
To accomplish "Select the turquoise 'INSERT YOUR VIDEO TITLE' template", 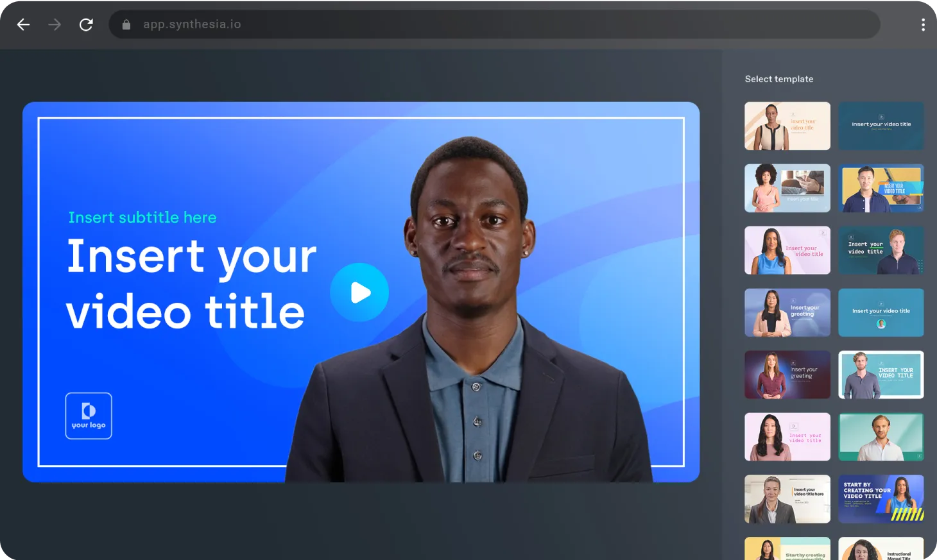I will click(881, 375).
